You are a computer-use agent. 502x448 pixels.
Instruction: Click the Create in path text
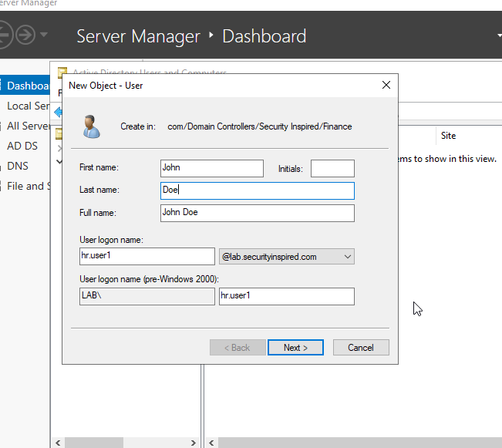pyautogui.click(x=260, y=126)
